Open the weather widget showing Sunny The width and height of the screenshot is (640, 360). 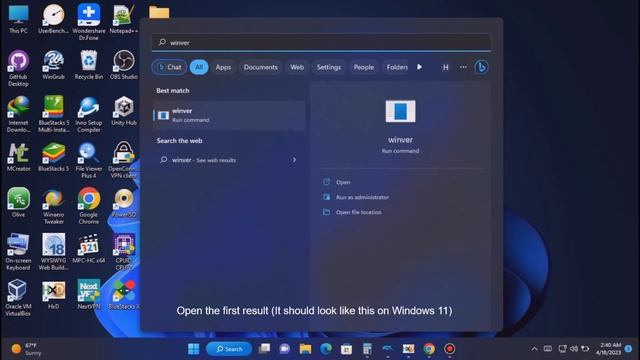click(26, 349)
